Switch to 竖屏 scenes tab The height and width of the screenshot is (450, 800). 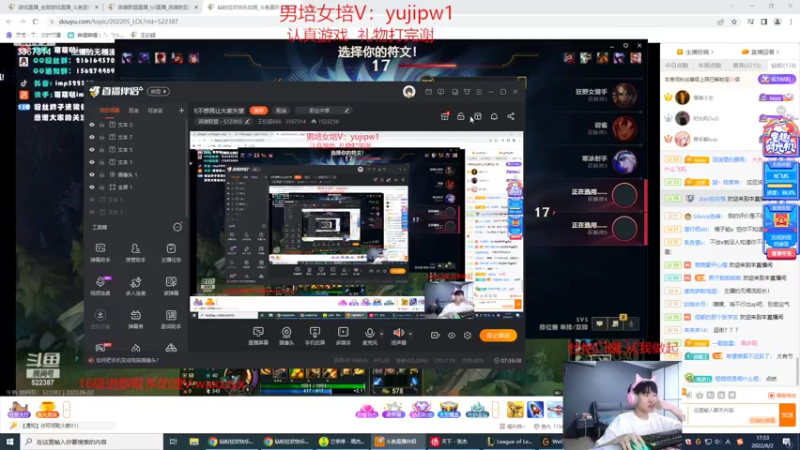pos(134,110)
